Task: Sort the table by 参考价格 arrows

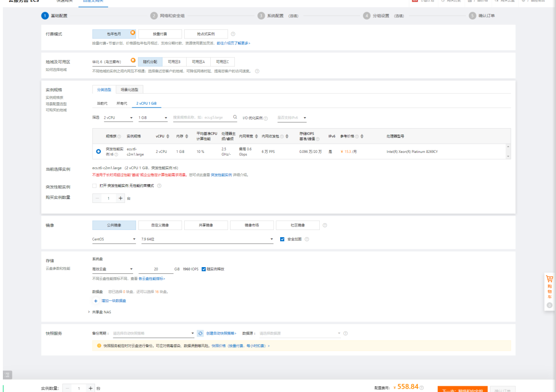Action: pos(362,136)
